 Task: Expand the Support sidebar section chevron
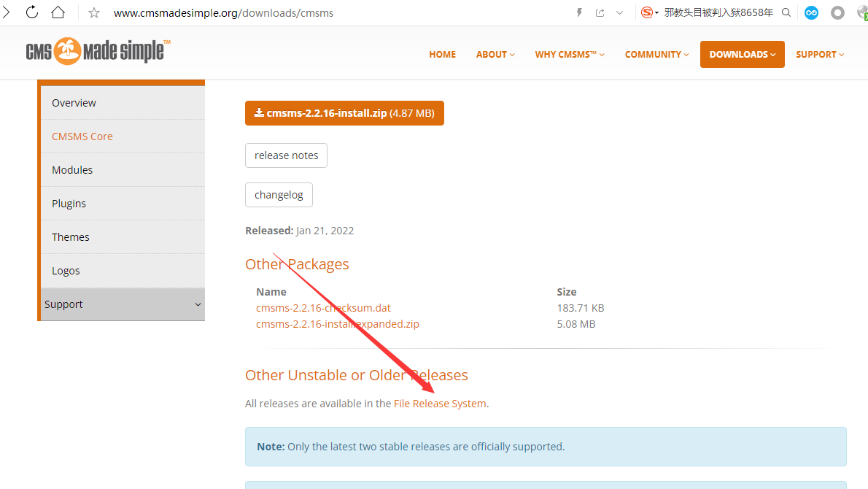pyautogui.click(x=198, y=304)
